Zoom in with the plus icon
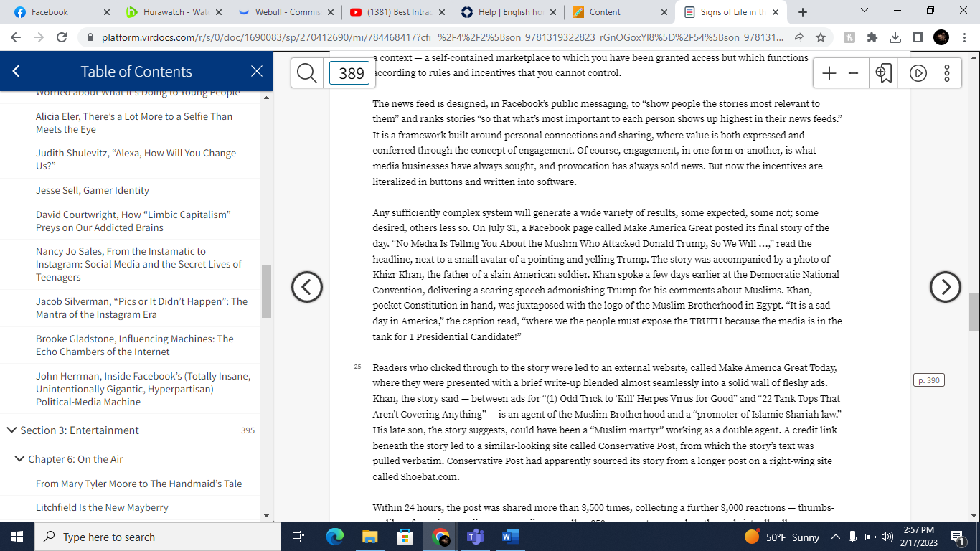The image size is (980, 551). pos(829,73)
